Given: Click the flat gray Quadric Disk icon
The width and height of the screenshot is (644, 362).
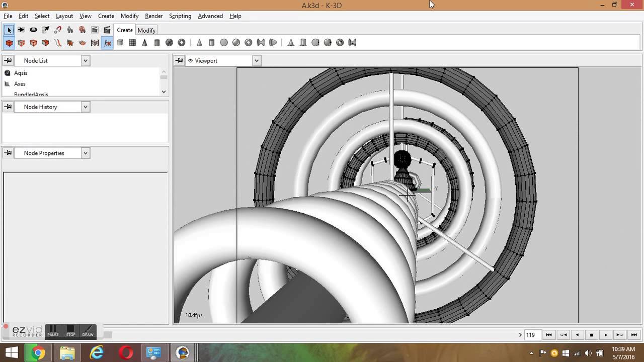Looking at the screenshot, I should click(x=224, y=43).
